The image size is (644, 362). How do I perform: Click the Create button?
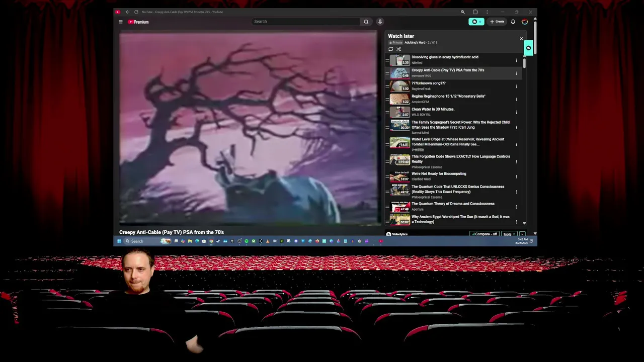tap(497, 22)
